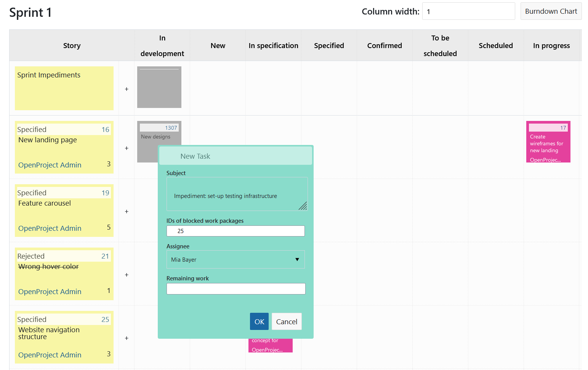Click plus icon for New landing page story

pyautogui.click(x=127, y=148)
